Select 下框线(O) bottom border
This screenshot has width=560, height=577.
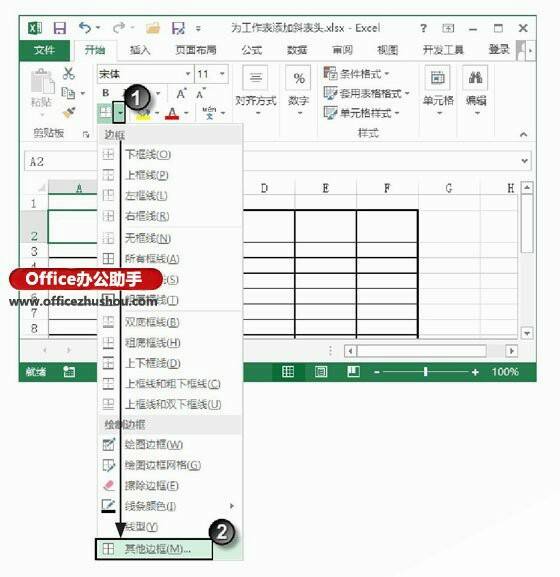169,155
